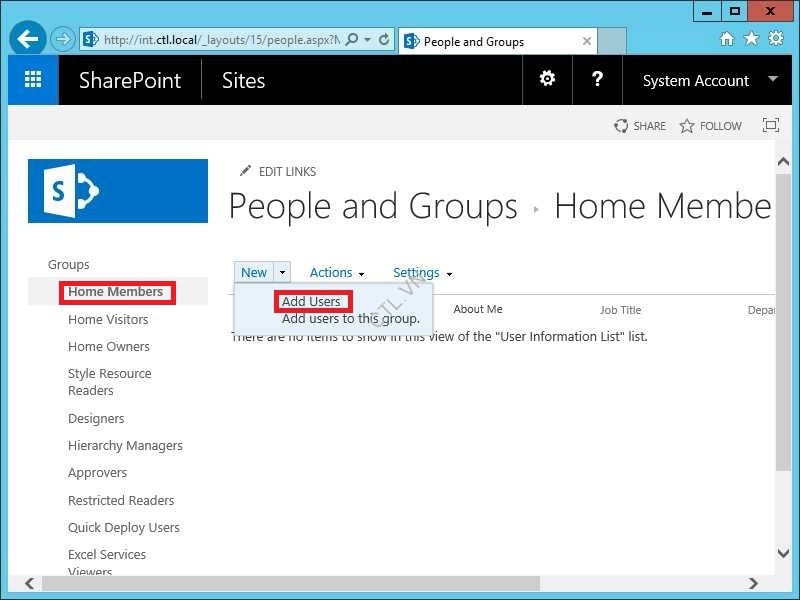Open the Actions dropdown menu

point(336,273)
